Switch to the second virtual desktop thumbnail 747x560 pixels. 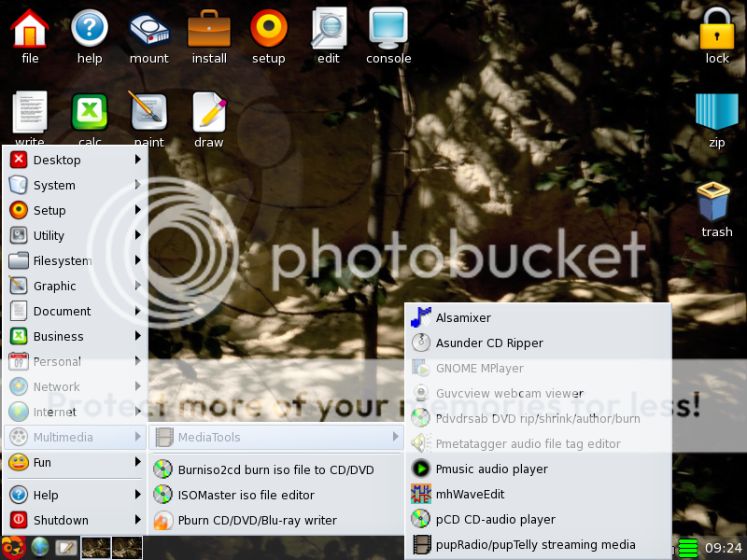tap(127, 548)
